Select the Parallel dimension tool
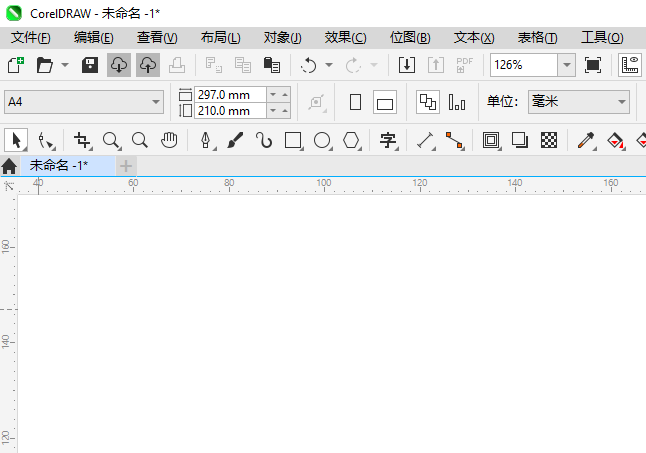646x453 pixels. pyautogui.click(x=426, y=140)
